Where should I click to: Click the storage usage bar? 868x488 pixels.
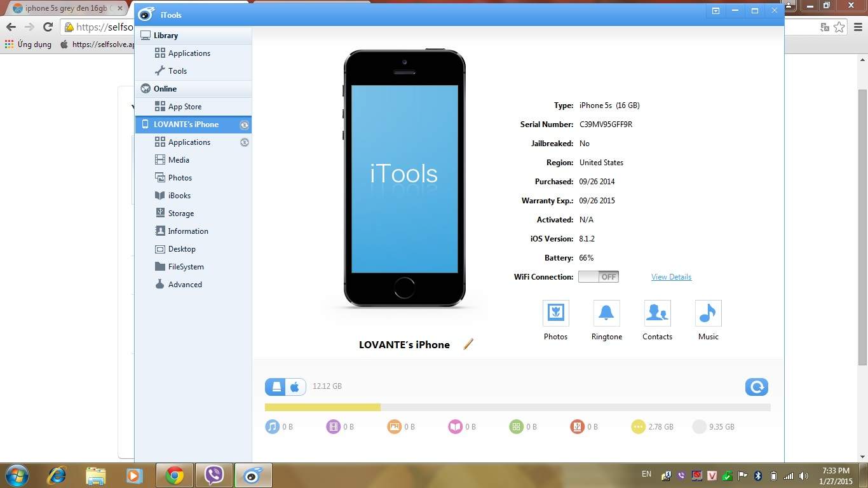click(x=517, y=407)
